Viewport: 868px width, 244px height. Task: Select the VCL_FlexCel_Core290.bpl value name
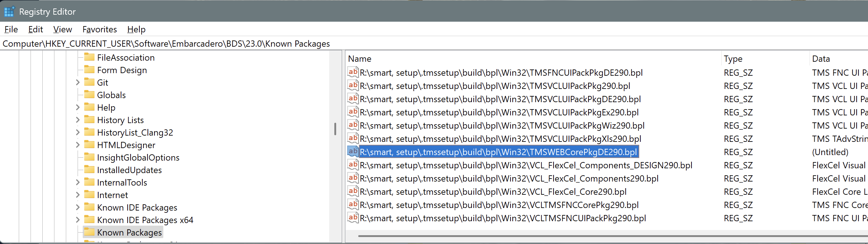493,192
